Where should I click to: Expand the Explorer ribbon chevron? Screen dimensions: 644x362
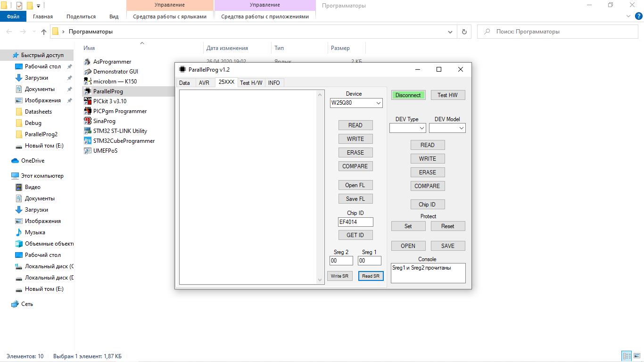click(628, 16)
